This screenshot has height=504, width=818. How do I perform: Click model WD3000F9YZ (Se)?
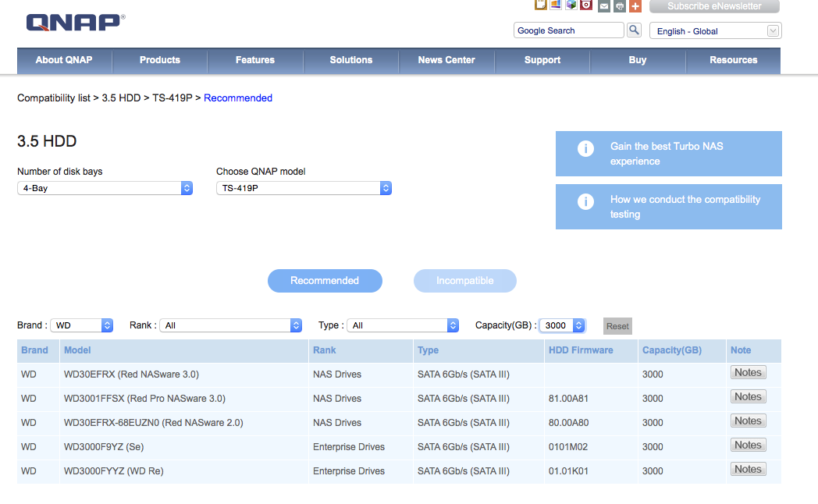[x=104, y=447]
